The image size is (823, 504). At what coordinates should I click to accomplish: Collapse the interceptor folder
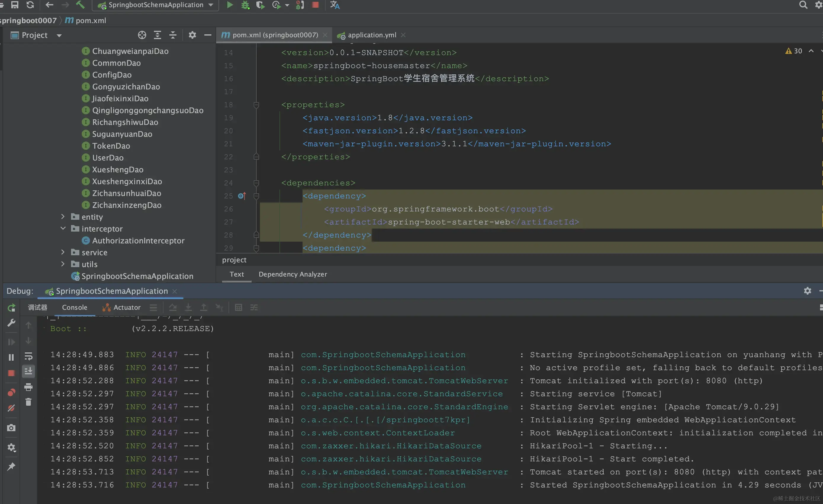click(63, 228)
